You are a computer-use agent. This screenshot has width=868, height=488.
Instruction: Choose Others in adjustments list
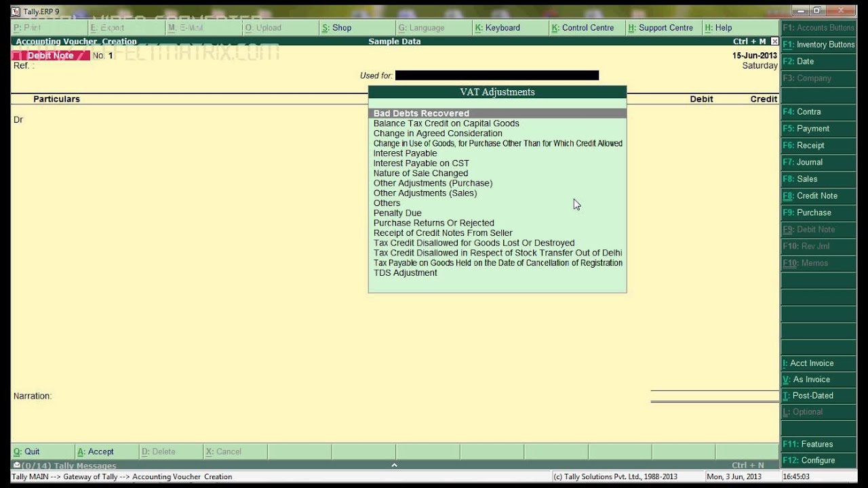click(387, 203)
